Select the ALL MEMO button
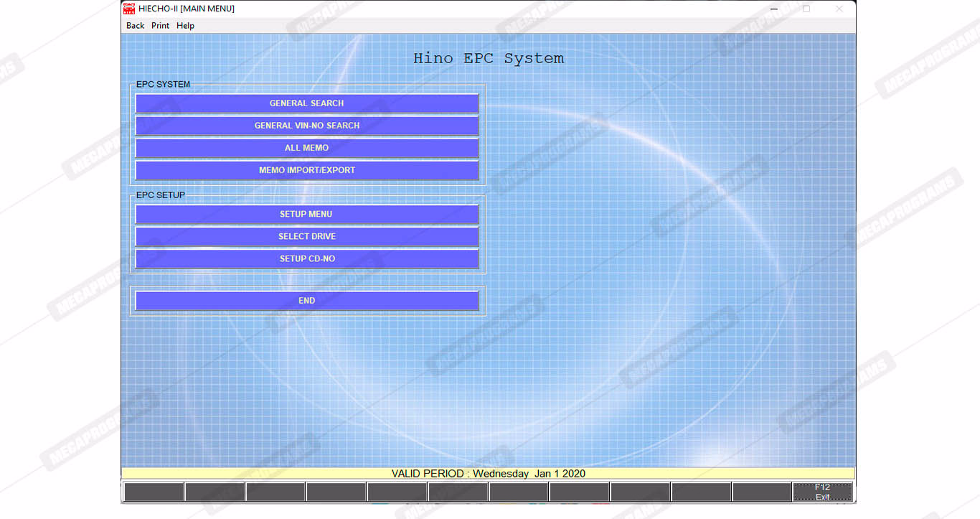Viewport: 980px width, 519px height. click(306, 148)
